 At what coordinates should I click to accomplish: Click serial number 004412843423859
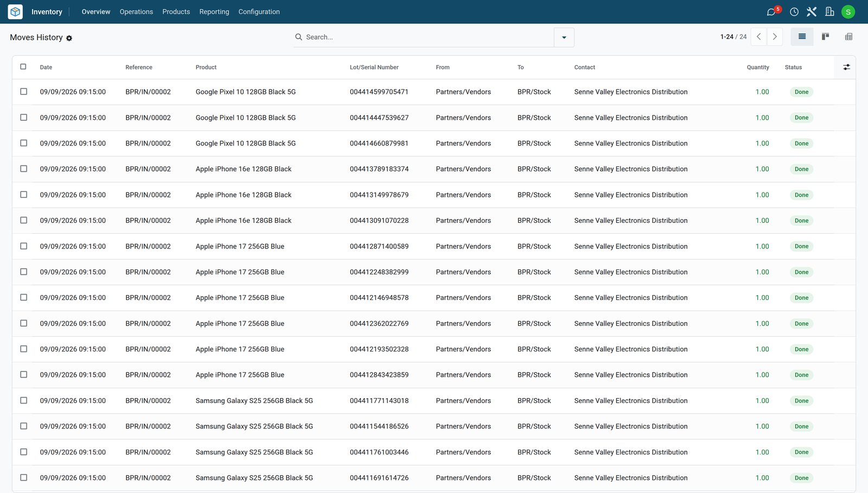coord(379,375)
